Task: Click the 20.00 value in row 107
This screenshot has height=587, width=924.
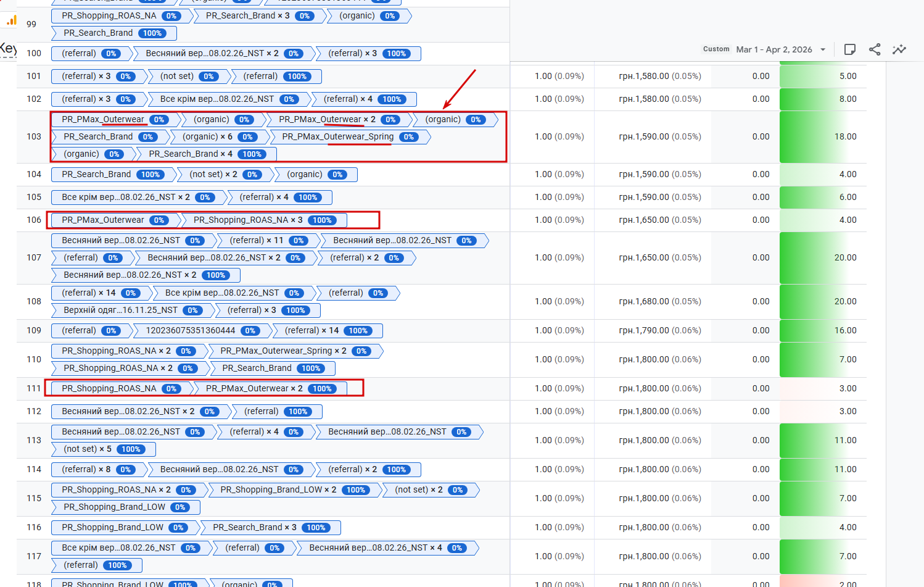Action: 845,258
